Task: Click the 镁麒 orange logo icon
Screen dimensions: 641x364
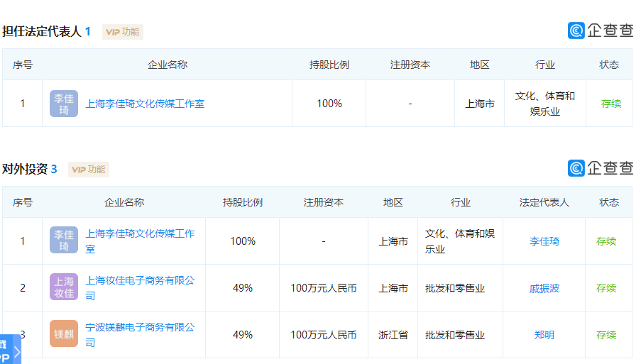Action: pyautogui.click(x=64, y=333)
